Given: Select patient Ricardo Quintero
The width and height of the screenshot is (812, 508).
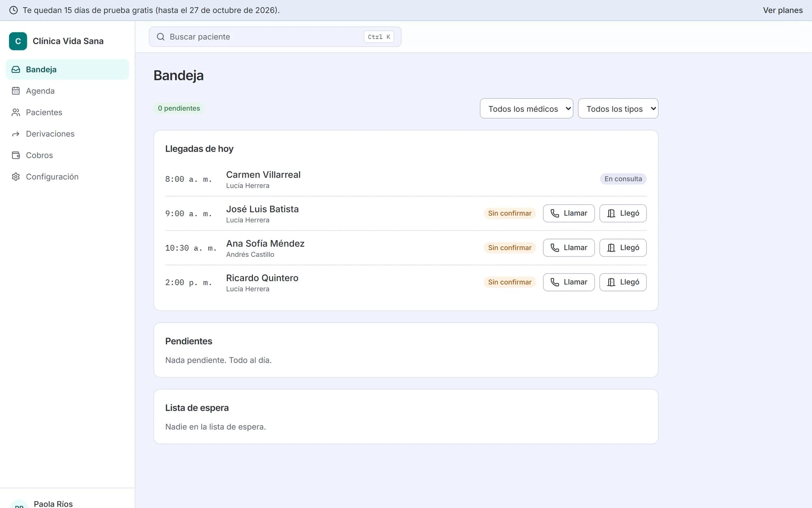Looking at the screenshot, I should [262, 278].
